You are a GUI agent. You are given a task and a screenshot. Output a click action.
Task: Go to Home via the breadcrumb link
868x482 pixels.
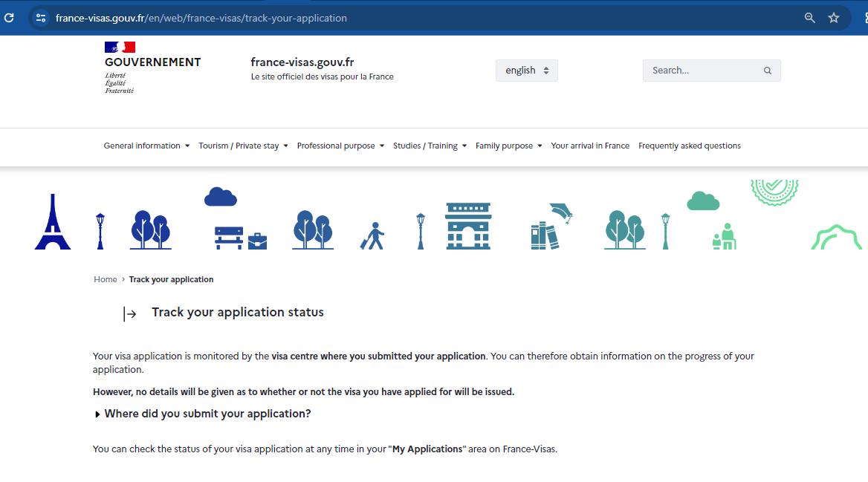pyautogui.click(x=105, y=279)
